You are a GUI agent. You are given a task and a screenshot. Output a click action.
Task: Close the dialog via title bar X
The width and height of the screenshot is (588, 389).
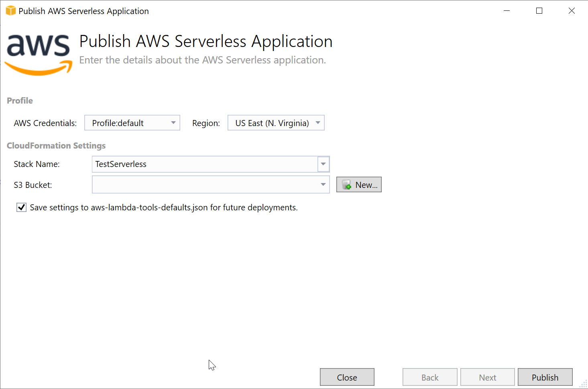(x=572, y=11)
